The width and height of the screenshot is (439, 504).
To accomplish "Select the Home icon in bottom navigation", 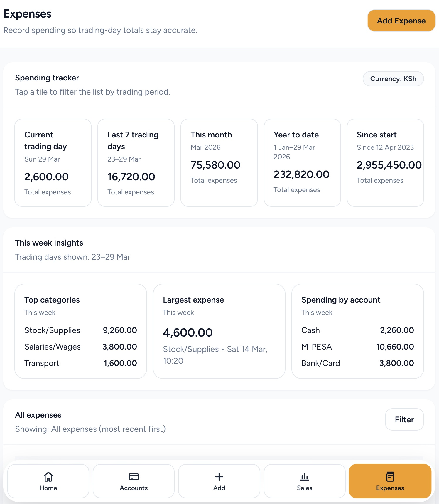I will 48,477.
